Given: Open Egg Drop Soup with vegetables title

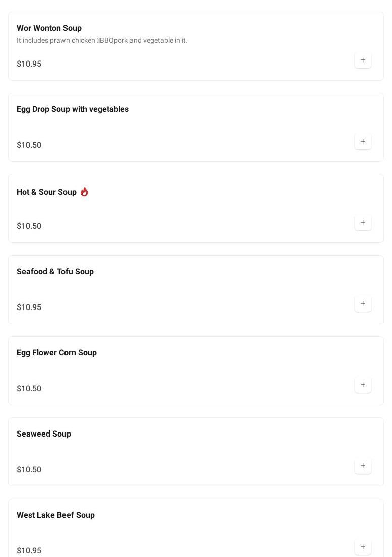Looking at the screenshot, I should pos(73,109).
